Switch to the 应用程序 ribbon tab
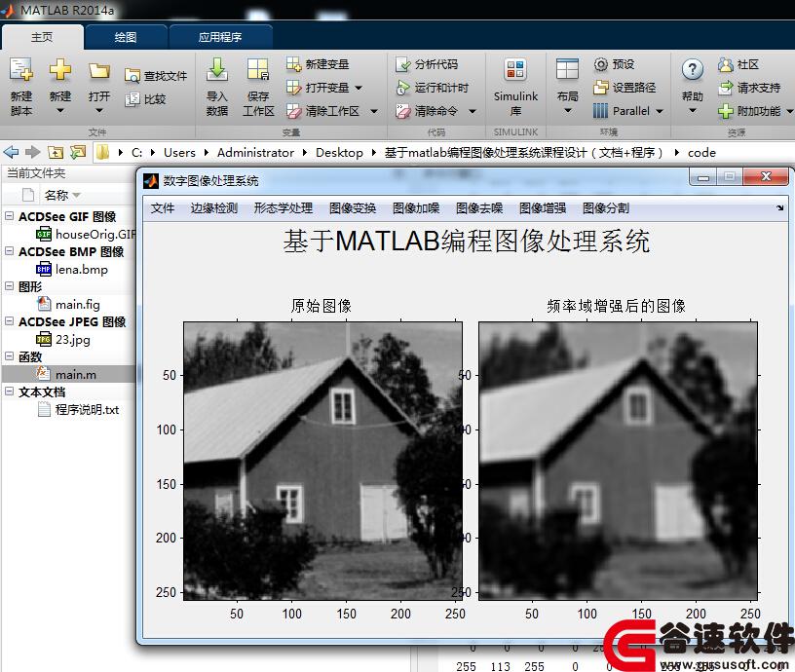Viewport: 795px width, 672px height. (x=220, y=37)
